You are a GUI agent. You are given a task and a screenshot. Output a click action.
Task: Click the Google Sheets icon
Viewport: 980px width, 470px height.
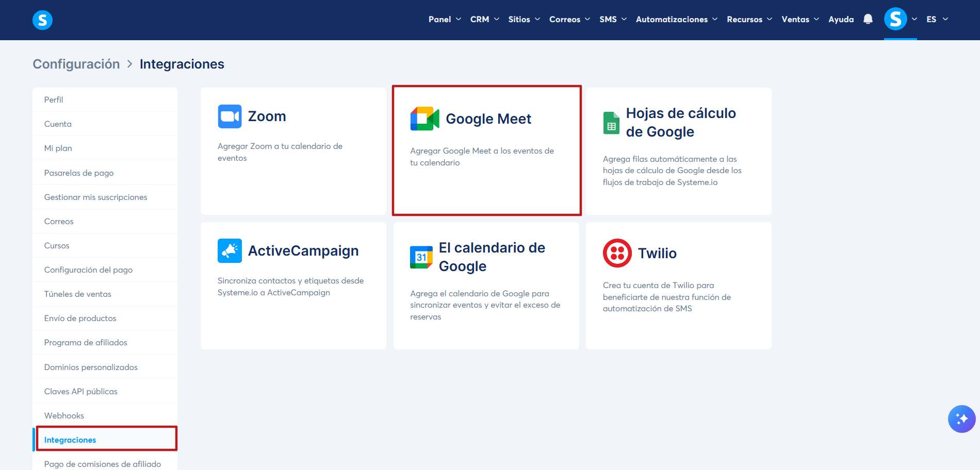click(611, 123)
